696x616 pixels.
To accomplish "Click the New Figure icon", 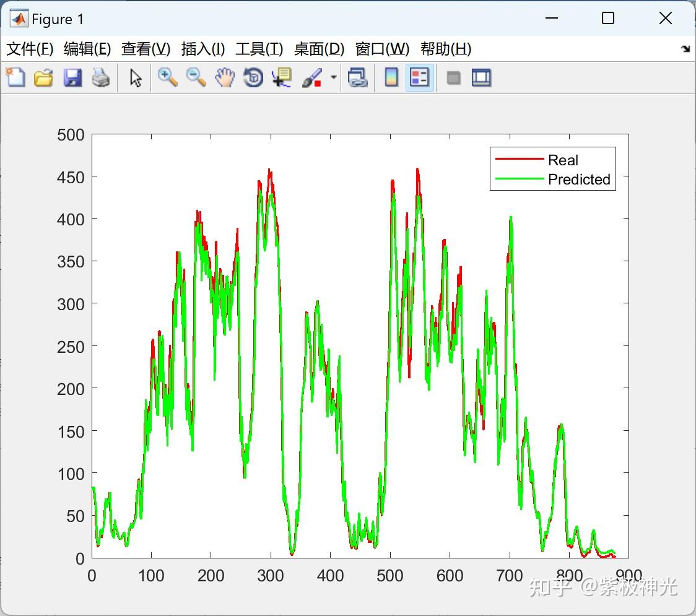I will coord(15,77).
